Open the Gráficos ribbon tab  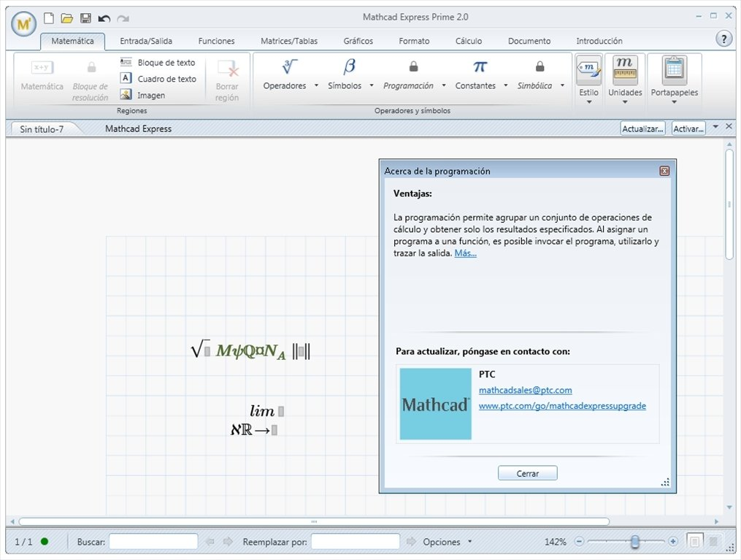[x=358, y=41]
